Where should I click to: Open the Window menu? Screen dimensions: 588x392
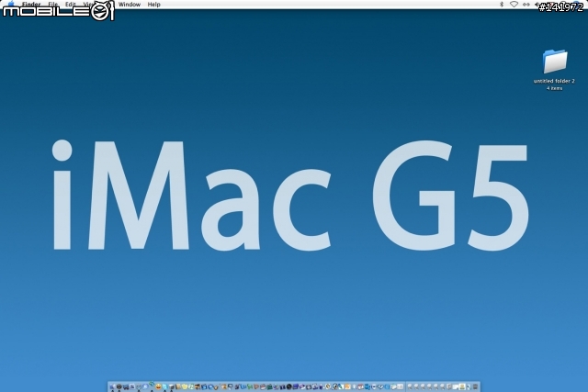[130, 5]
